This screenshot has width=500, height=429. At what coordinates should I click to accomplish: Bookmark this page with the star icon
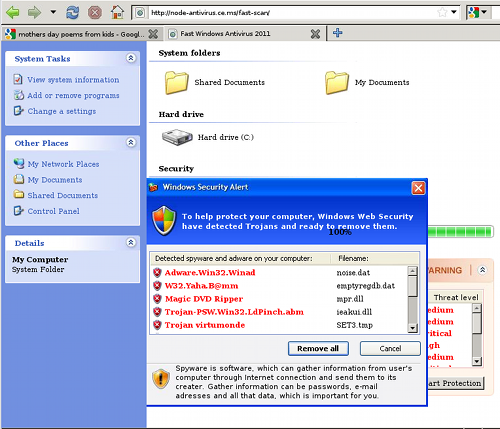point(442,13)
